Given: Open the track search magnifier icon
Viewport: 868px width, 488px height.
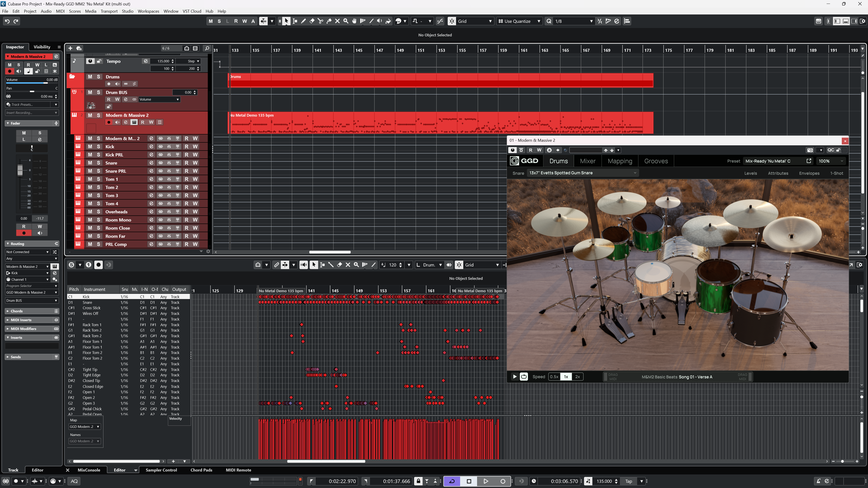Looking at the screenshot, I should click(x=207, y=48).
